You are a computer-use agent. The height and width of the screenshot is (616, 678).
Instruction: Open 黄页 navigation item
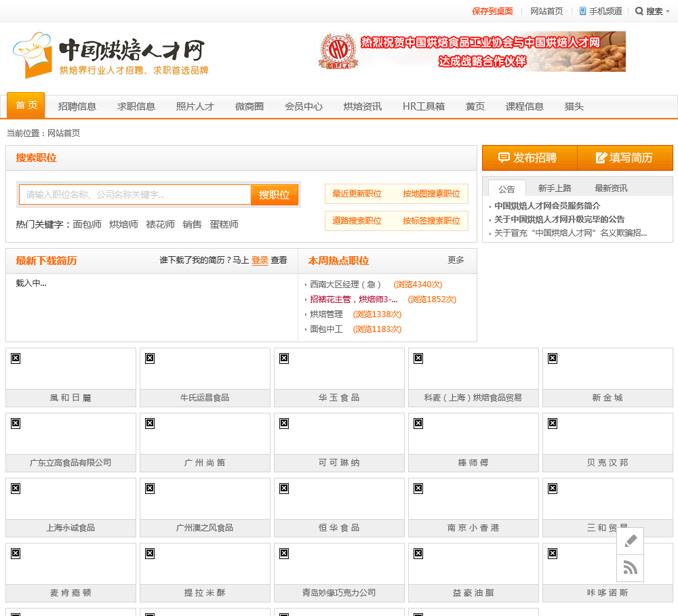pos(475,106)
